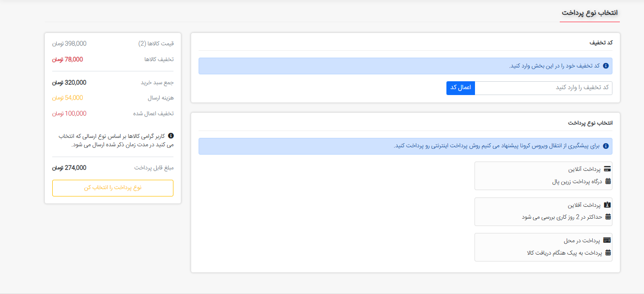This screenshot has width=644, height=294.
Task: Click the 'نوع پرداخت را انتخاب کن' button
Action: pyautogui.click(x=112, y=188)
